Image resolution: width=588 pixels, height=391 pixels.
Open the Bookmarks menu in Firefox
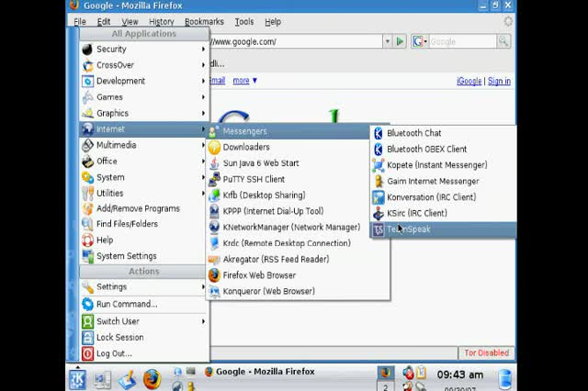(x=204, y=22)
